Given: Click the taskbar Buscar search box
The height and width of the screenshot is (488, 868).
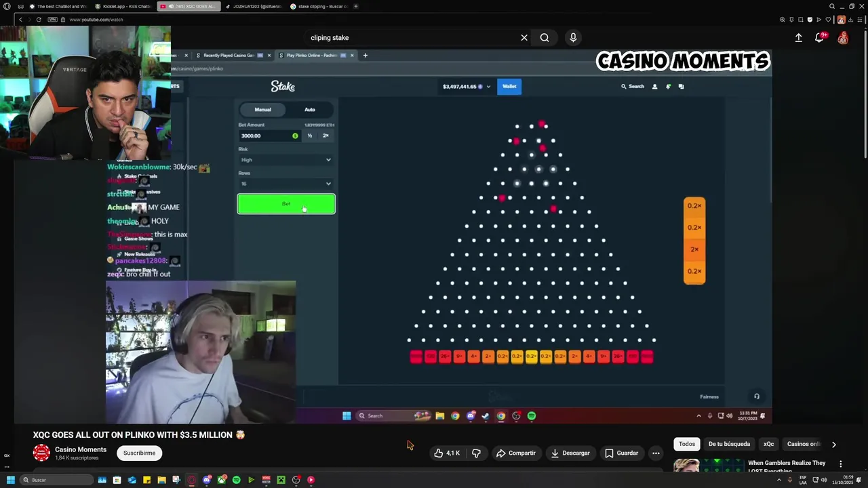Looking at the screenshot, I should pyautogui.click(x=56, y=480).
